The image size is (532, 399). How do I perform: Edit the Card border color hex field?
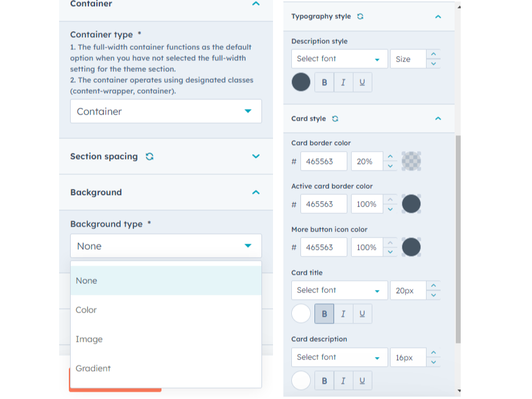pyautogui.click(x=324, y=161)
